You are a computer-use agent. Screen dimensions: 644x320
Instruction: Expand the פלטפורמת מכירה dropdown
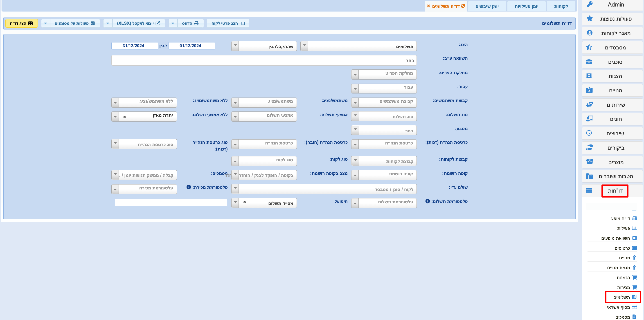tap(115, 189)
